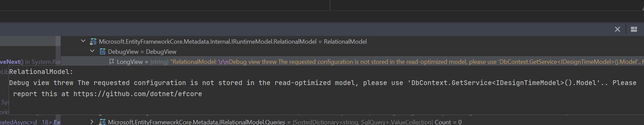Image resolution: width=644 pixels, height=125 pixels.
Task: Click the flag icon next to LongView
Action: 112,61
